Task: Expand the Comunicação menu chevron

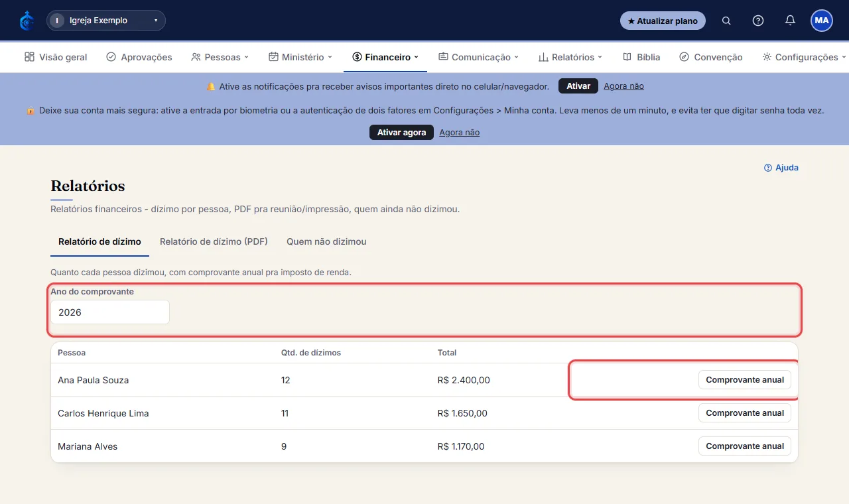Action: 516,57
